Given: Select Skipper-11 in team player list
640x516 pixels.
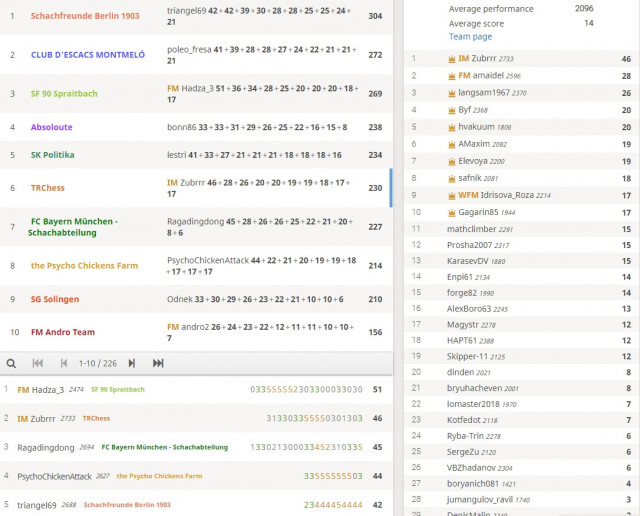Looking at the screenshot, I should [x=467, y=356].
